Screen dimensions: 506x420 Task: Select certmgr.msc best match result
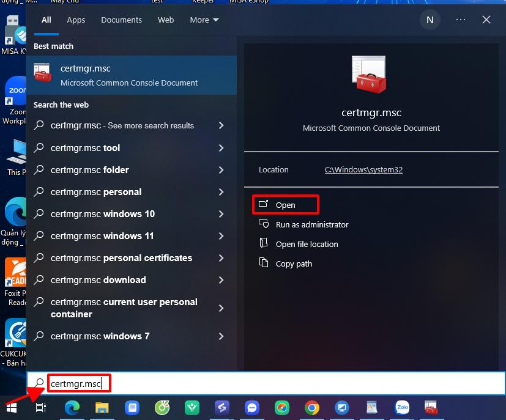tap(132, 75)
